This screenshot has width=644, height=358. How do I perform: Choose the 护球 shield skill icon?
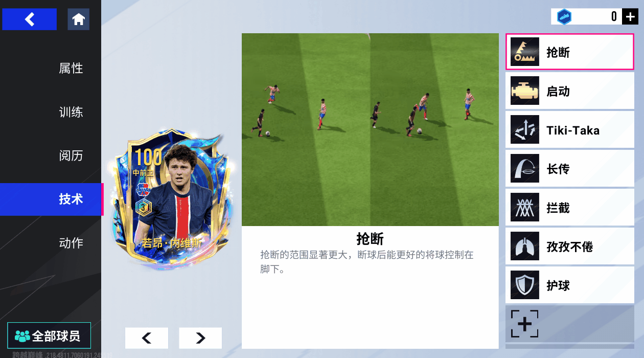pos(524,285)
